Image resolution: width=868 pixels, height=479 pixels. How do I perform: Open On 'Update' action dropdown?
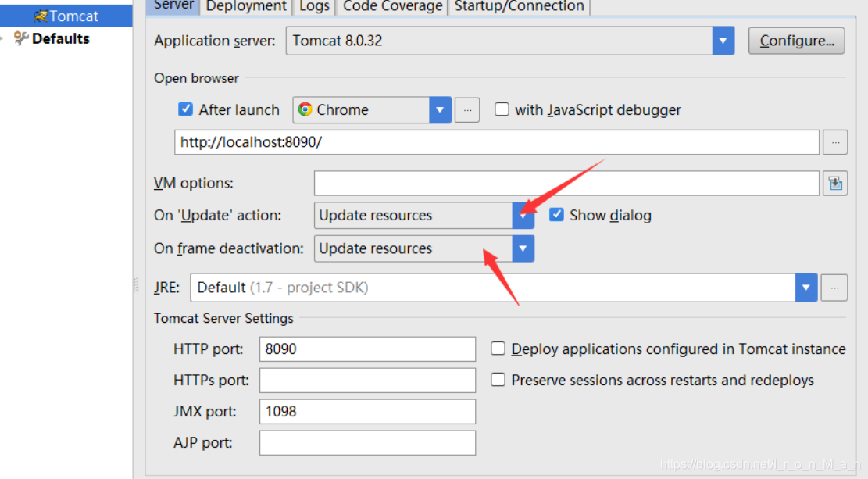pos(523,216)
